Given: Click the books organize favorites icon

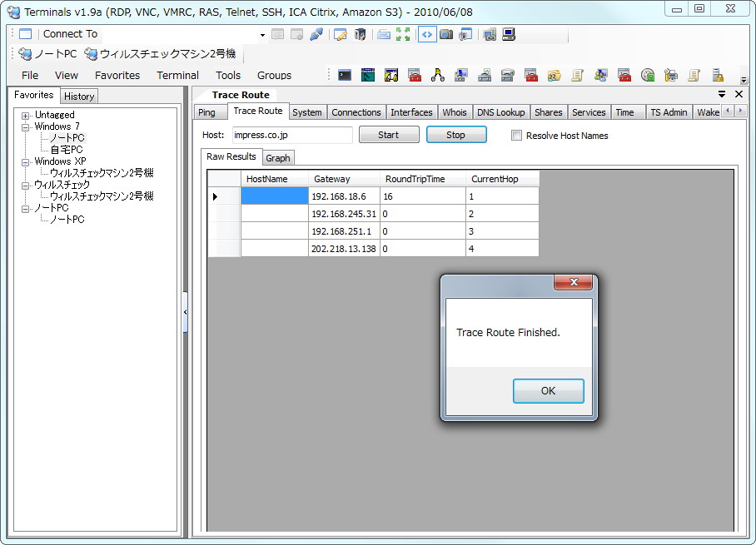Looking at the screenshot, I should click(x=360, y=34).
